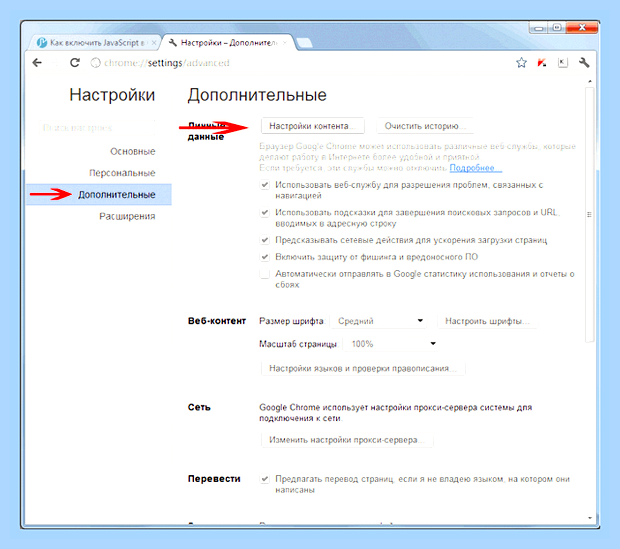Click the 'Настроить шрифты...' button
This screenshot has height=549, width=620.
487,321
